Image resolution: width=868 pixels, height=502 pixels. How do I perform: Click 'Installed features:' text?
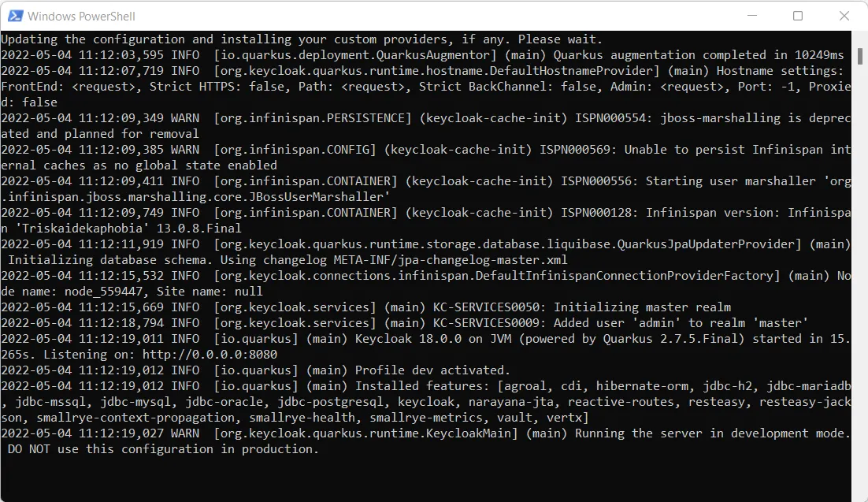click(x=422, y=386)
